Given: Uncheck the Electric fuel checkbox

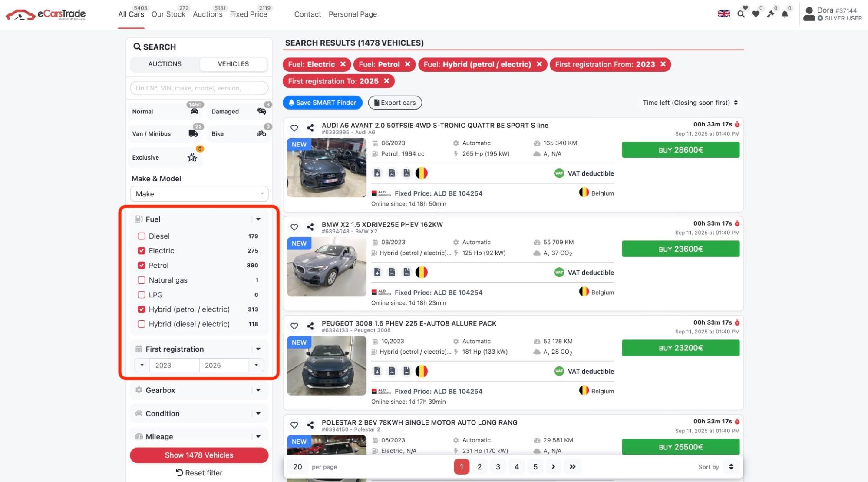Looking at the screenshot, I should pyautogui.click(x=142, y=251).
